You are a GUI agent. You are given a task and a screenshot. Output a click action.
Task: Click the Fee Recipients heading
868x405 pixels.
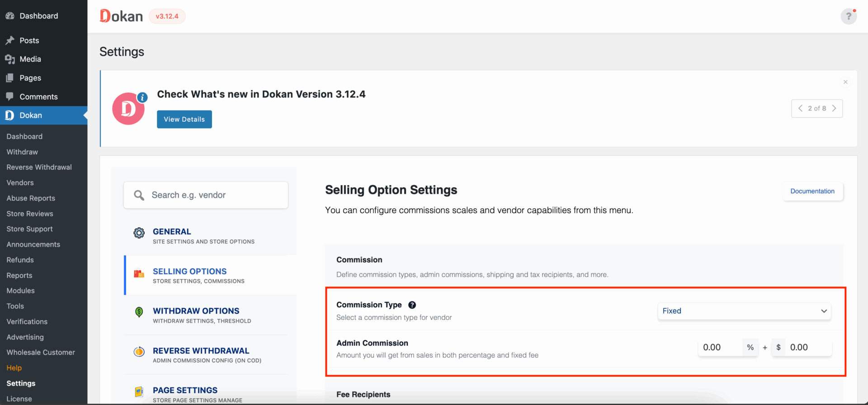[x=363, y=395]
